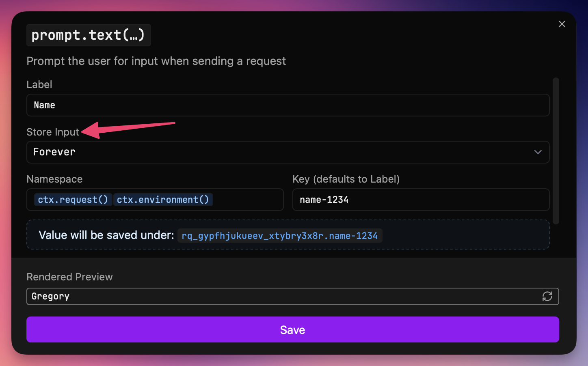
Task: Click the Rendered Preview heading
Action: coord(69,277)
